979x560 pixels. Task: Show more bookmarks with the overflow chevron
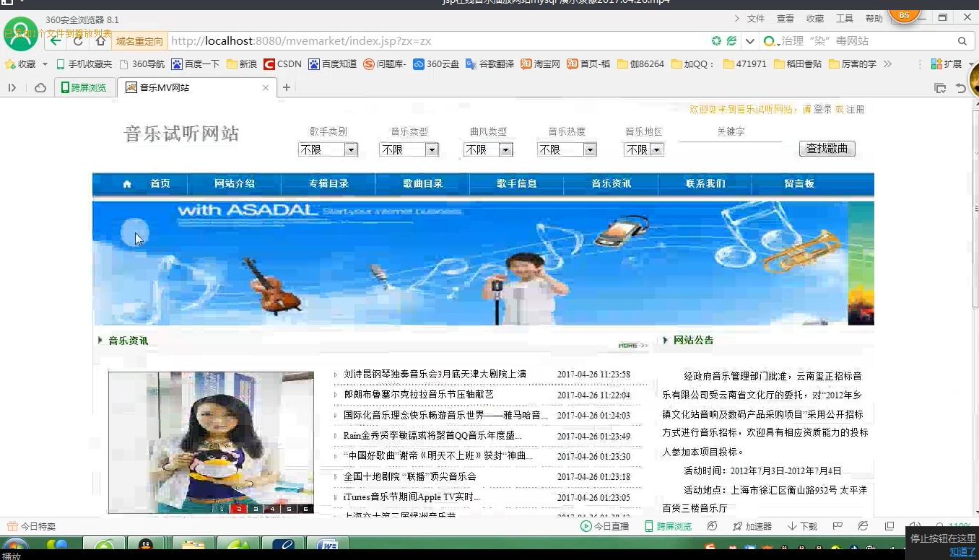coord(887,64)
